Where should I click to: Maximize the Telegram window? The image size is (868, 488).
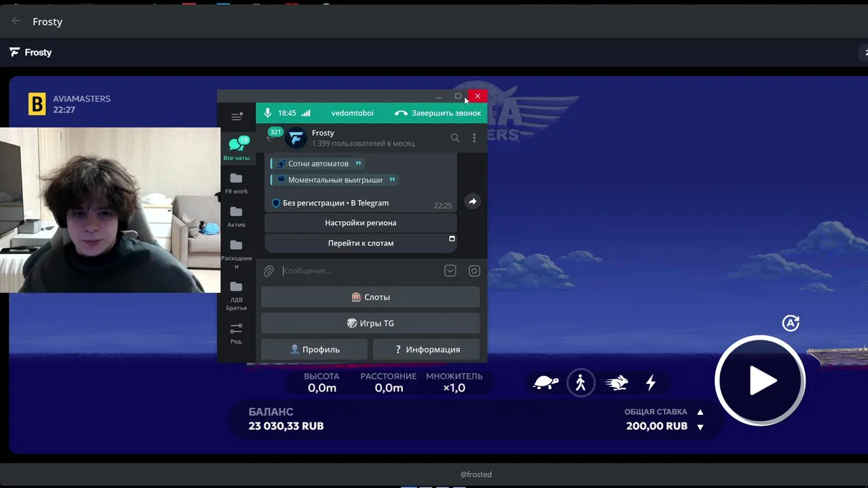point(458,96)
